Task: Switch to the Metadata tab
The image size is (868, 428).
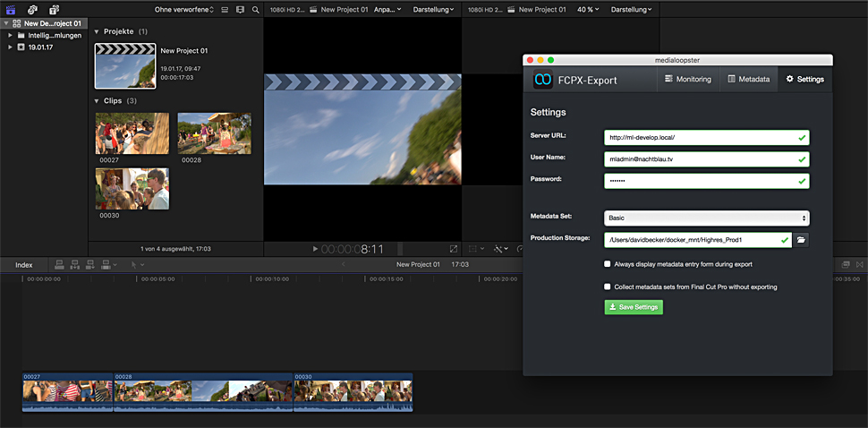Action: point(748,80)
